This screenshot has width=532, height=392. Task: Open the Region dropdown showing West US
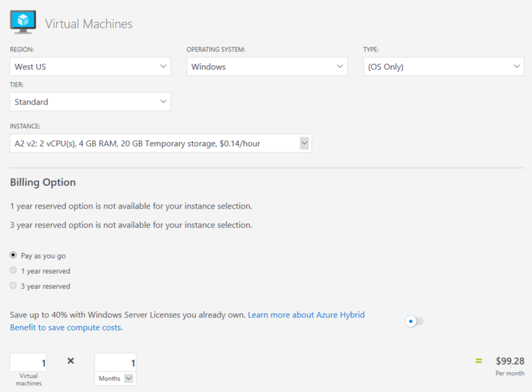click(90, 66)
